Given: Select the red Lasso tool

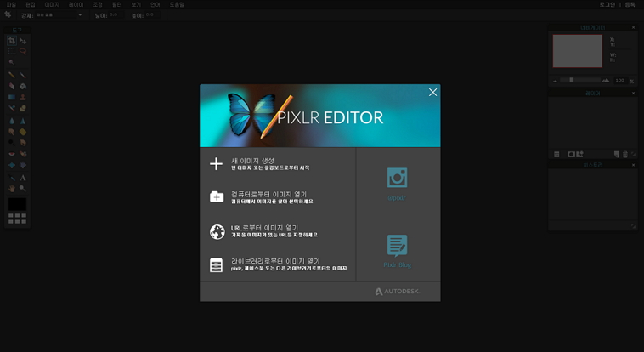Looking at the screenshot, I should pyautogui.click(x=23, y=51).
